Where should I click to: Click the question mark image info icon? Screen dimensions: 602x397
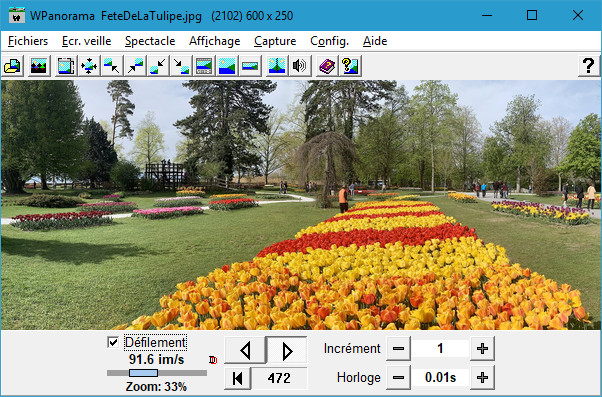click(x=350, y=66)
